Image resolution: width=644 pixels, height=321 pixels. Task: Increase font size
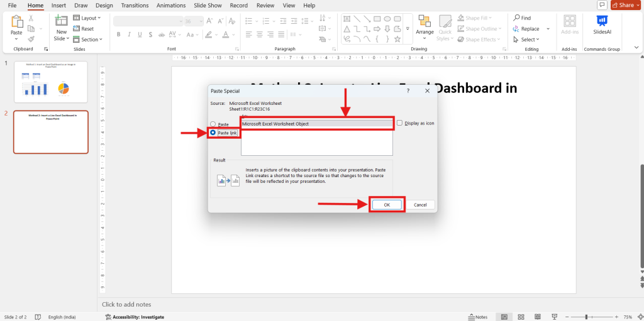point(210,21)
